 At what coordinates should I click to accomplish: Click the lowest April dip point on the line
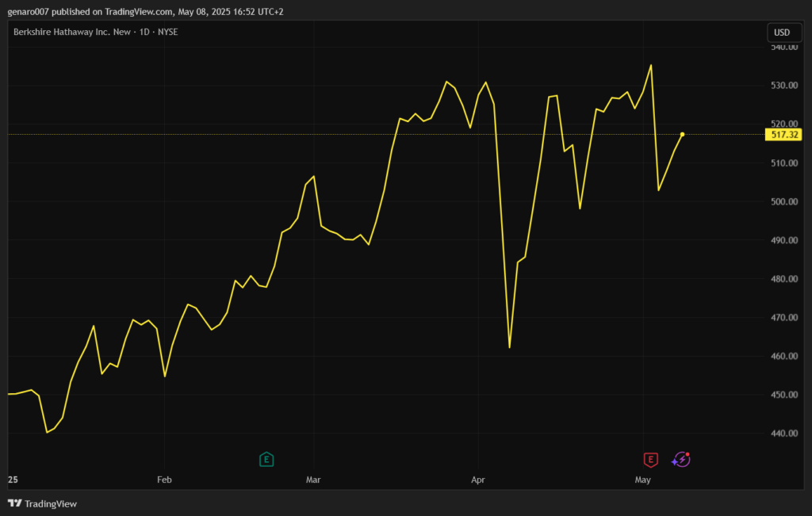pyautogui.click(x=509, y=347)
